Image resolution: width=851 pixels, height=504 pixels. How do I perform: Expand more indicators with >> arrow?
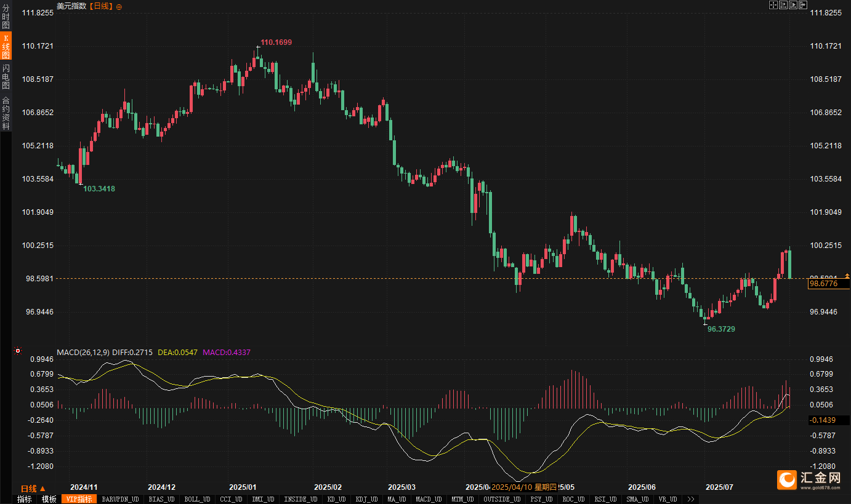(691, 499)
